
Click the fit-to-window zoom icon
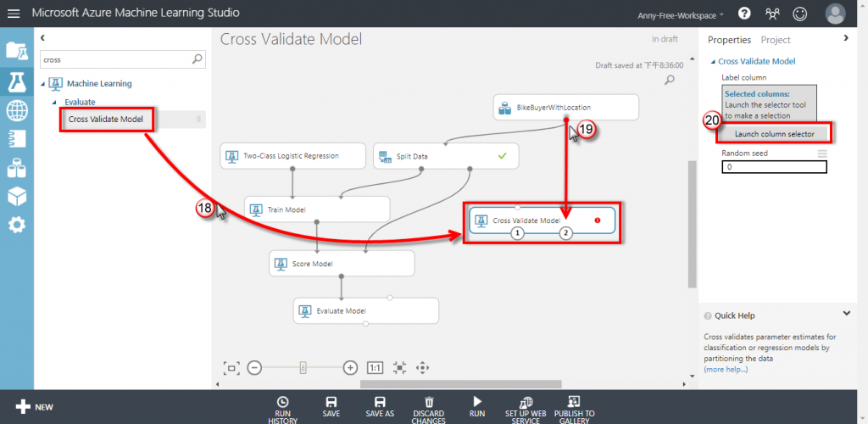tap(231, 367)
